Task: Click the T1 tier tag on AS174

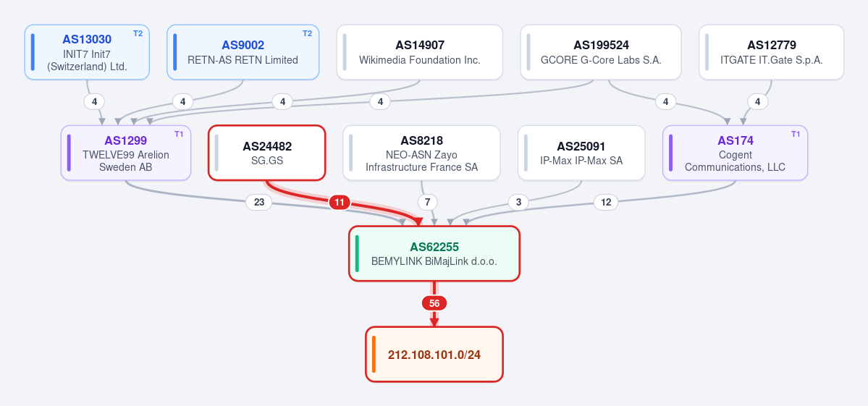Action: pos(796,134)
